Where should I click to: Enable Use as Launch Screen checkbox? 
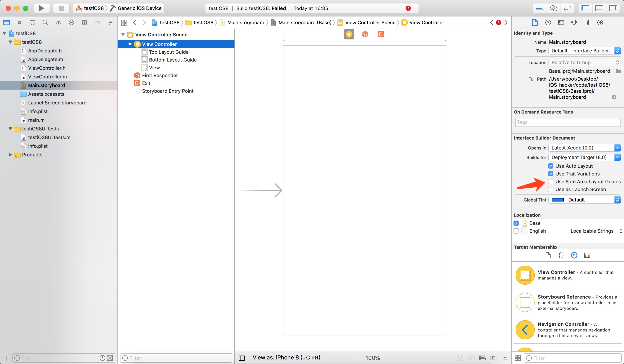tap(551, 189)
